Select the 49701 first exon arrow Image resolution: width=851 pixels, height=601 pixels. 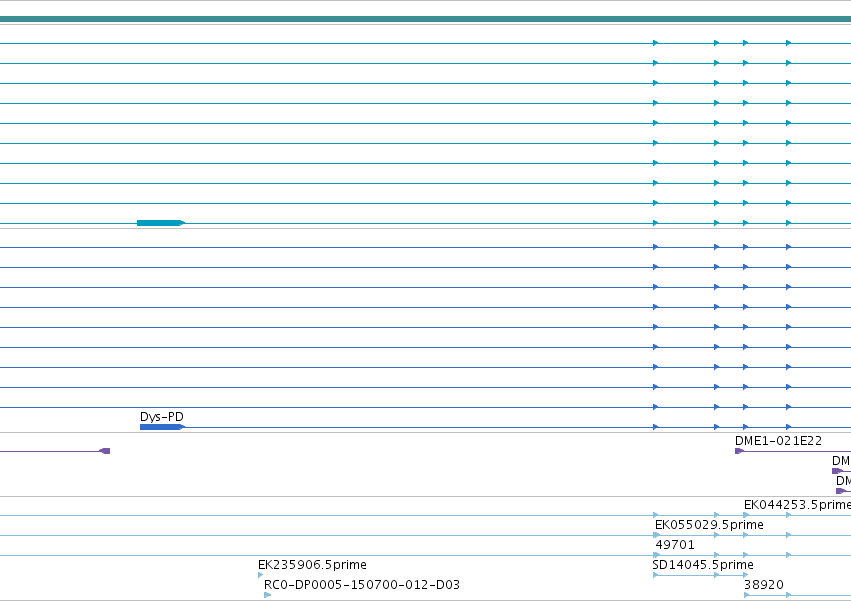(x=656, y=555)
